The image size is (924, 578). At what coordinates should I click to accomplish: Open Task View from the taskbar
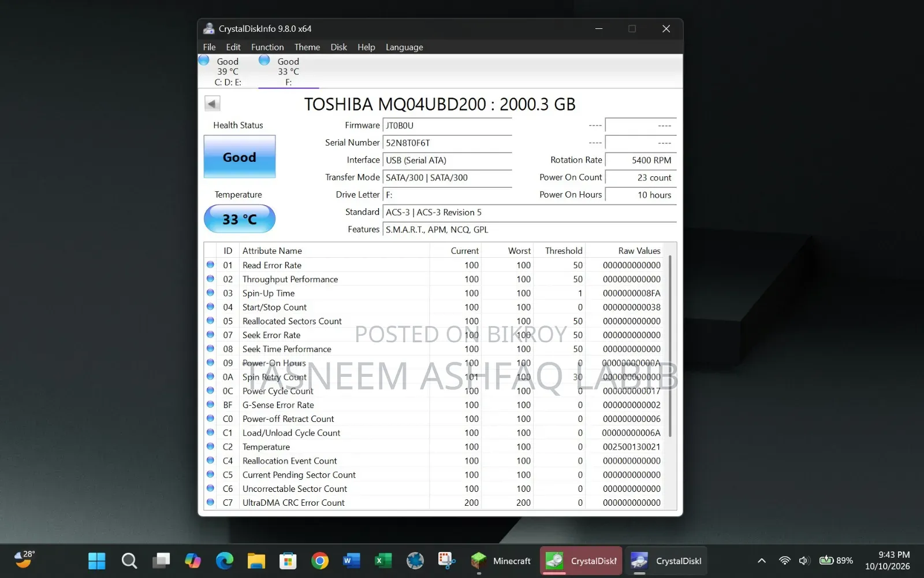pyautogui.click(x=161, y=561)
